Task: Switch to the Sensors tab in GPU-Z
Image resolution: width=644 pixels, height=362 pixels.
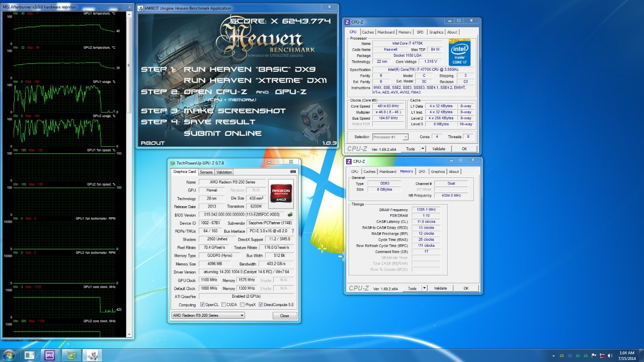Action: [206, 172]
